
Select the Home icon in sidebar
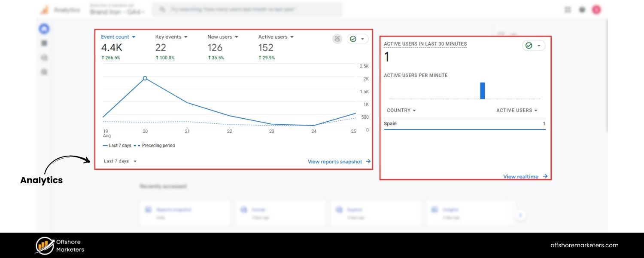[x=44, y=28]
